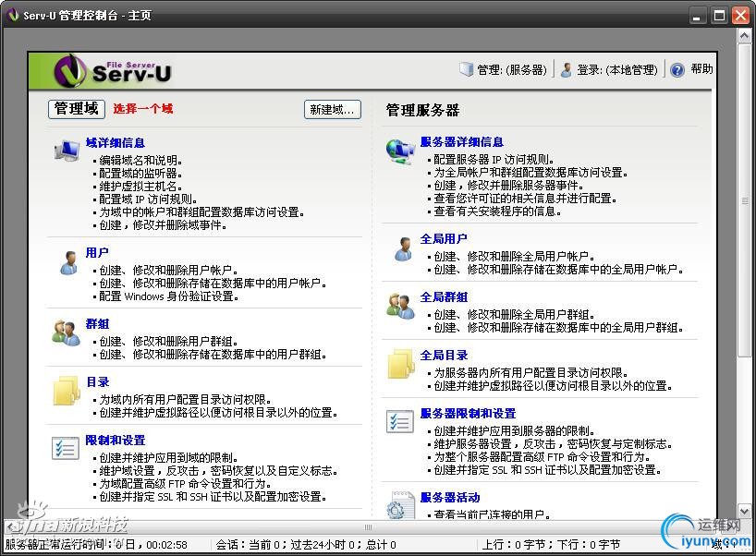The image size is (756, 556).
Task: Click the 域详细信息 computer icon
Action: point(67,151)
